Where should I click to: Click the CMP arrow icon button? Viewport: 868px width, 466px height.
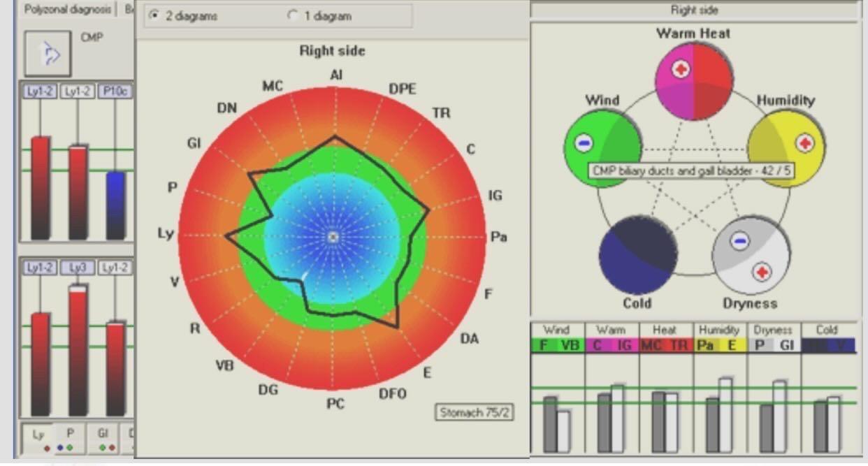click(x=48, y=54)
